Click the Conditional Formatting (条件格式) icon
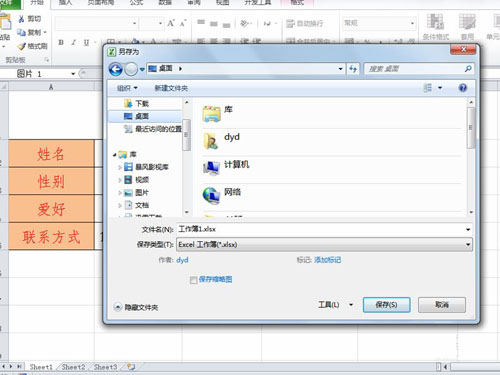 (435, 22)
